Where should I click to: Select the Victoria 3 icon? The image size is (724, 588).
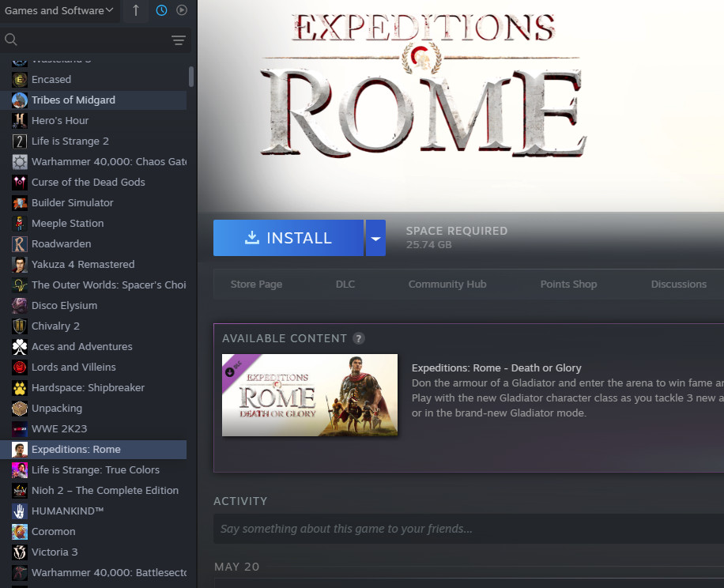[x=20, y=552]
